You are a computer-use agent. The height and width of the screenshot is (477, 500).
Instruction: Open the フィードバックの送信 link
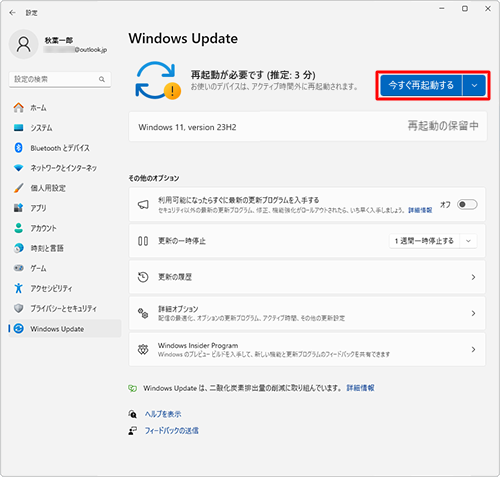pos(171,431)
